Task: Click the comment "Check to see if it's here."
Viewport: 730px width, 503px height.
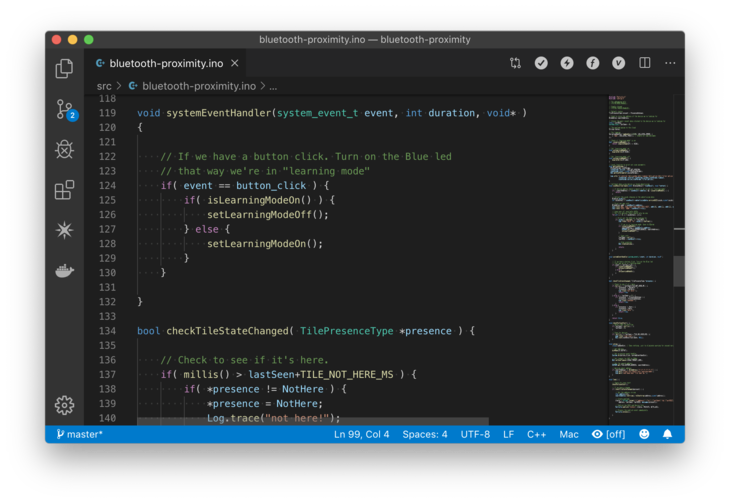Action: click(244, 360)
